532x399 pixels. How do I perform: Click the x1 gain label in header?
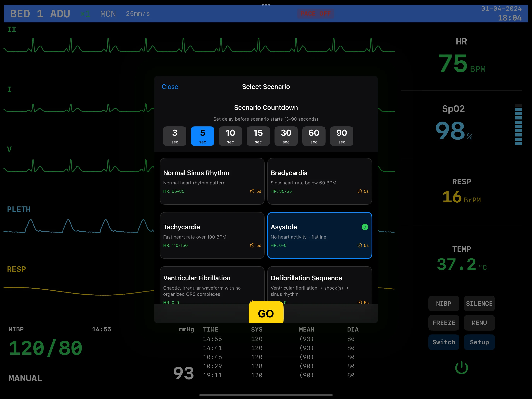point(85,14)
